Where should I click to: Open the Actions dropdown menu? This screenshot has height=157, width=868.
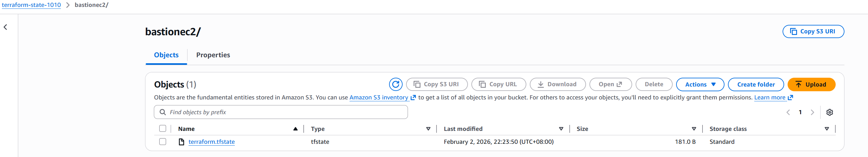(x=700, y=84)
